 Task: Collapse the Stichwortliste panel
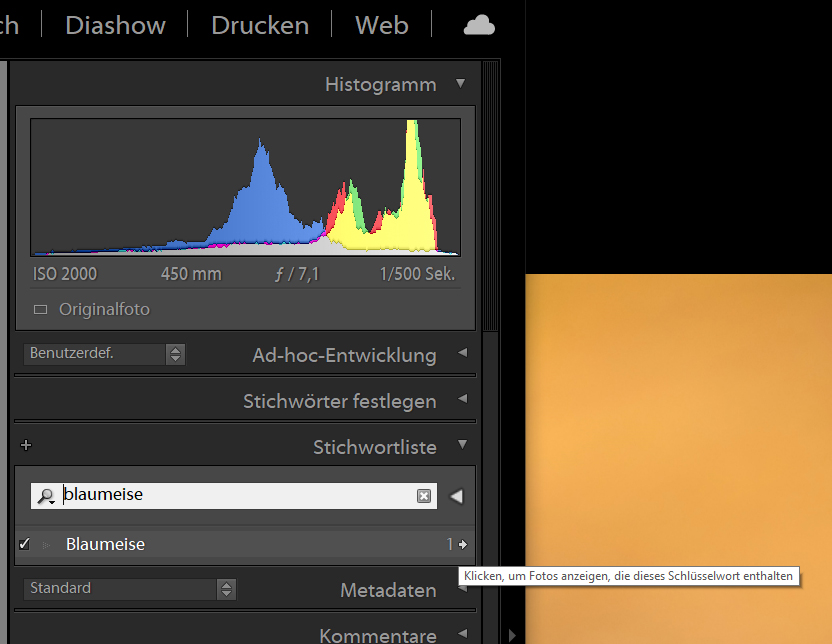[x=461, y=445]
